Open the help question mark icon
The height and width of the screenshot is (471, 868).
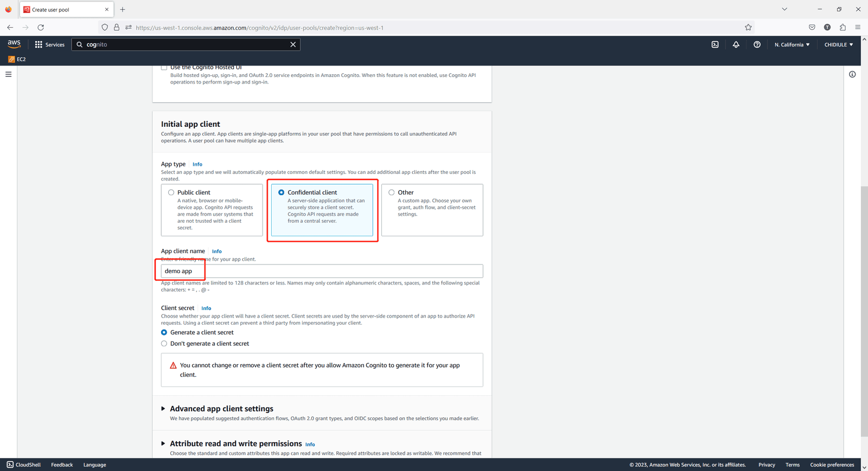(x=757, y=44)
